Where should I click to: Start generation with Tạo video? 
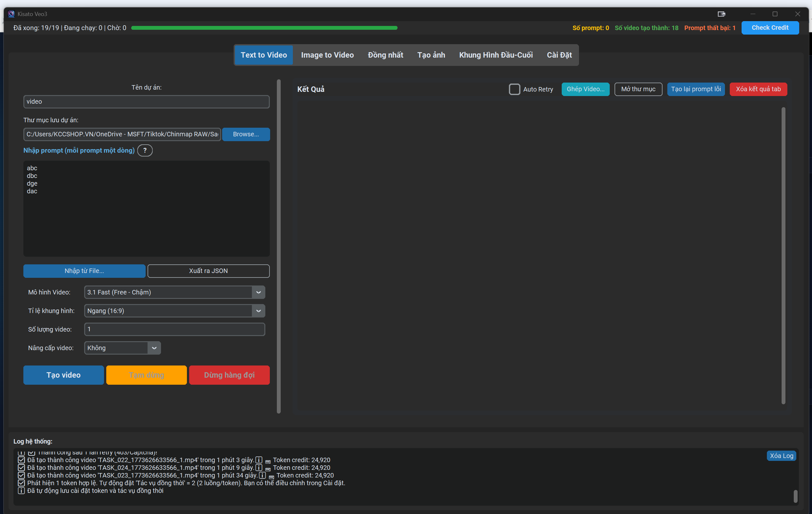[63, 375]
